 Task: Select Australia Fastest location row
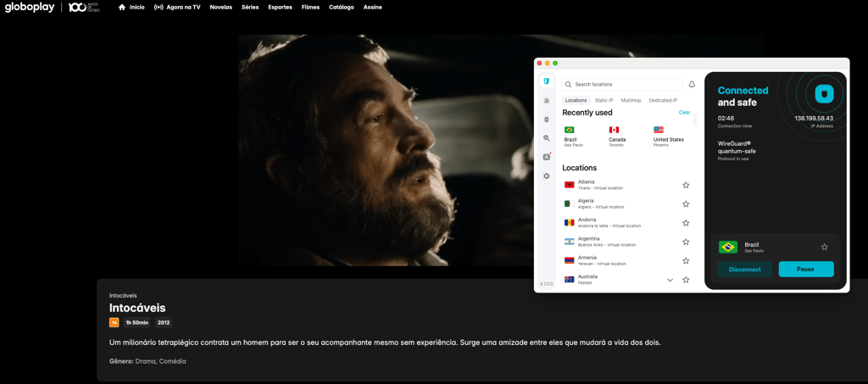[x=627, y=280]
